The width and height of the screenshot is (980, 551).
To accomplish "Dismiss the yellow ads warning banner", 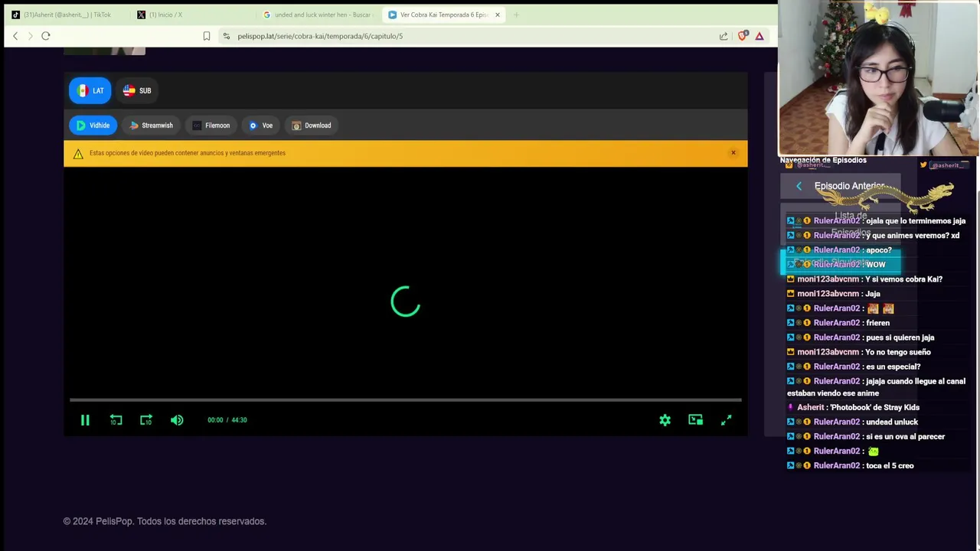I will pyautogui.click(x=733, y=153).
